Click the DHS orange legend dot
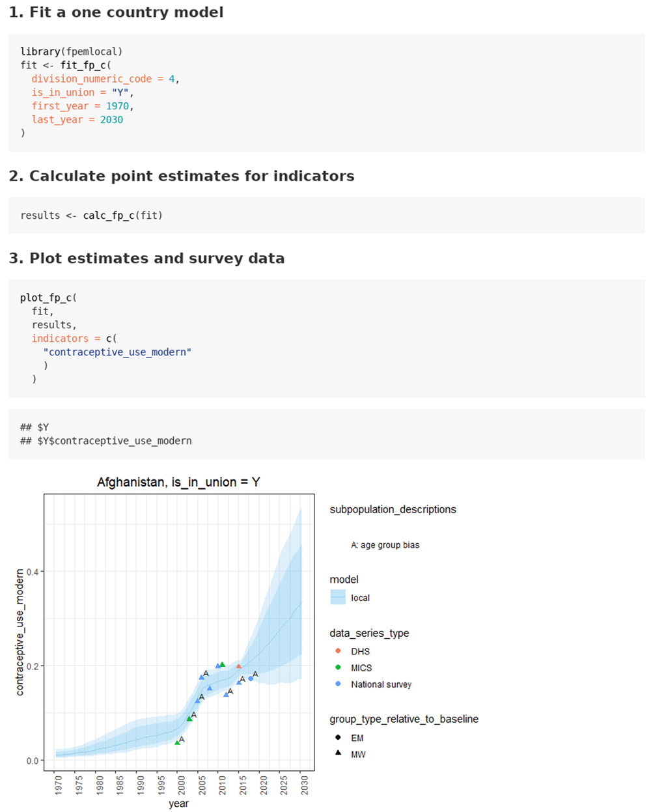The width and height of the screenshot is (651, 812). pos(338,651)
